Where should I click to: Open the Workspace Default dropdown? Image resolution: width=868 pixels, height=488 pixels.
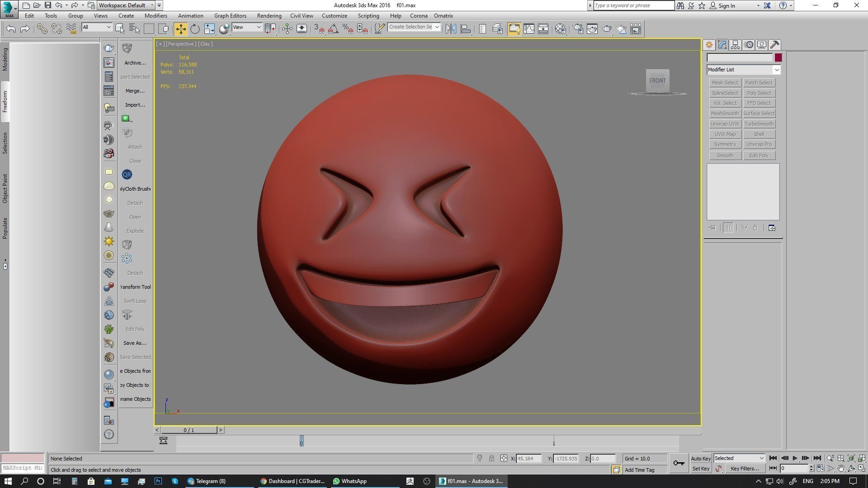click(x=127, y=5)
